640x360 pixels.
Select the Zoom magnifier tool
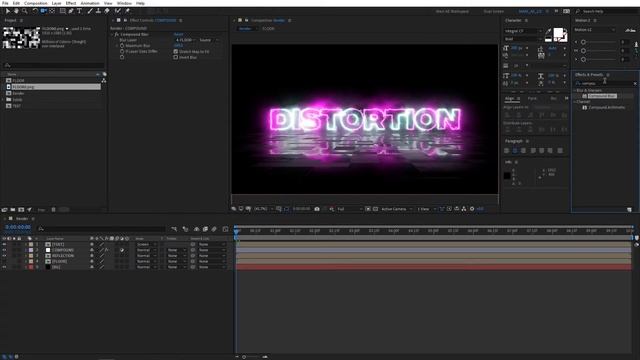(25, 11)
